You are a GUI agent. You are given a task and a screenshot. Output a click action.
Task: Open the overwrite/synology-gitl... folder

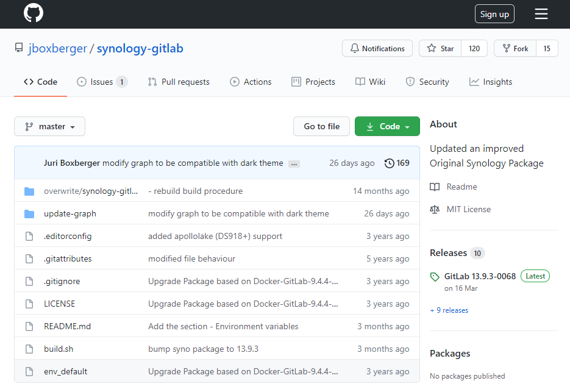[x=91, y=191]
